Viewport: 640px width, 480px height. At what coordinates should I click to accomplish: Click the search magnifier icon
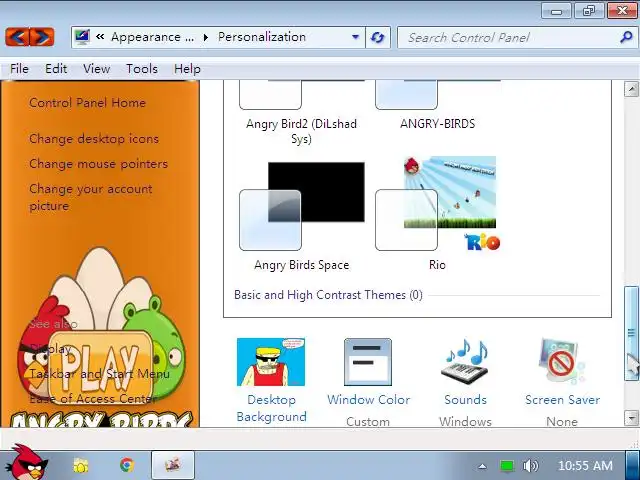click(626, 38)
